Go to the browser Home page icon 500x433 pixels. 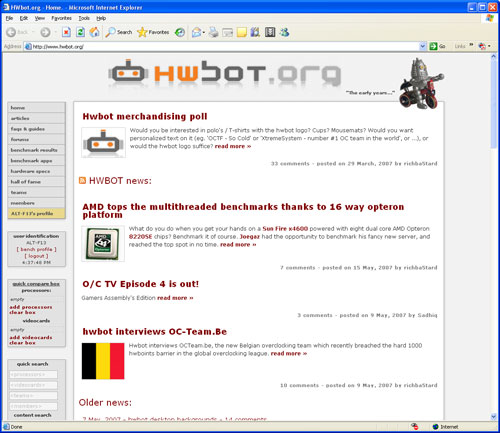click(94, 32)
